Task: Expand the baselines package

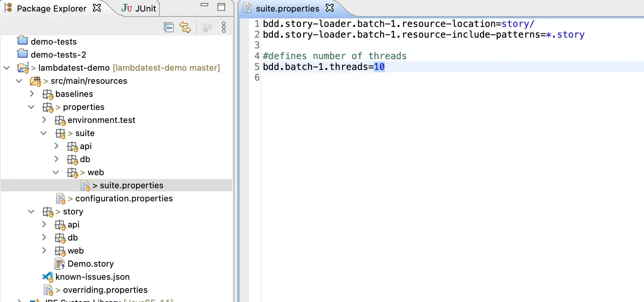Action: tap(32, 94)
